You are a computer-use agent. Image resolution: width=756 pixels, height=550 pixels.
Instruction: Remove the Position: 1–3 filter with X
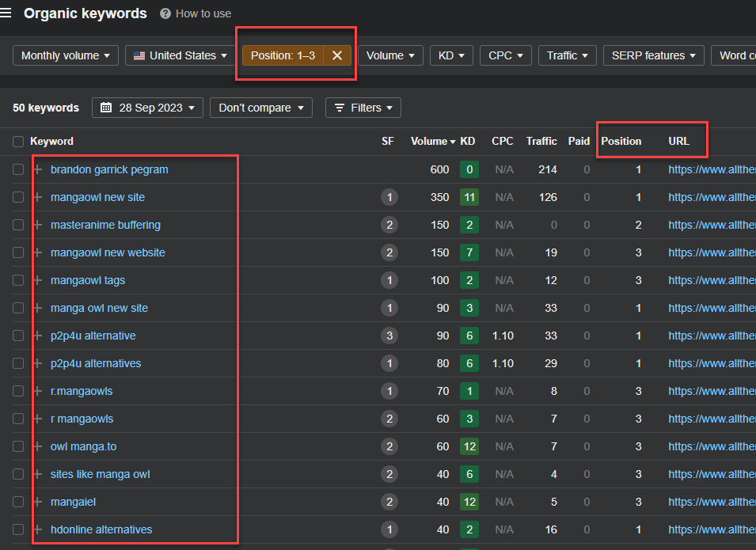[337, 55]
